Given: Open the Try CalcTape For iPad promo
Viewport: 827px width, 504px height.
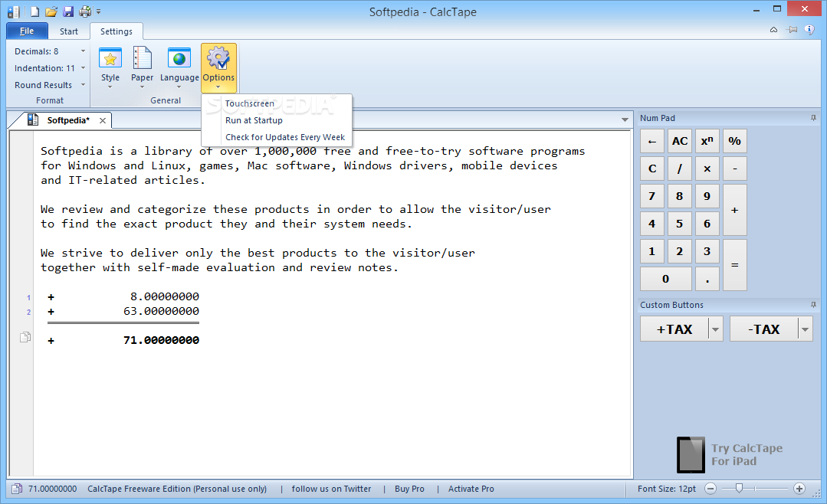Looking at the screenshot, I should [x=730, y=454].
